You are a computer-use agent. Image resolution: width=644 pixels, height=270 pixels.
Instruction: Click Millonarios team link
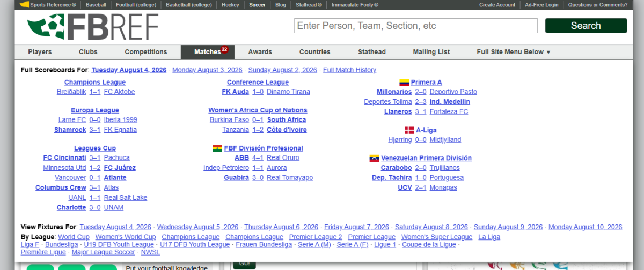[x=394, y=92]
